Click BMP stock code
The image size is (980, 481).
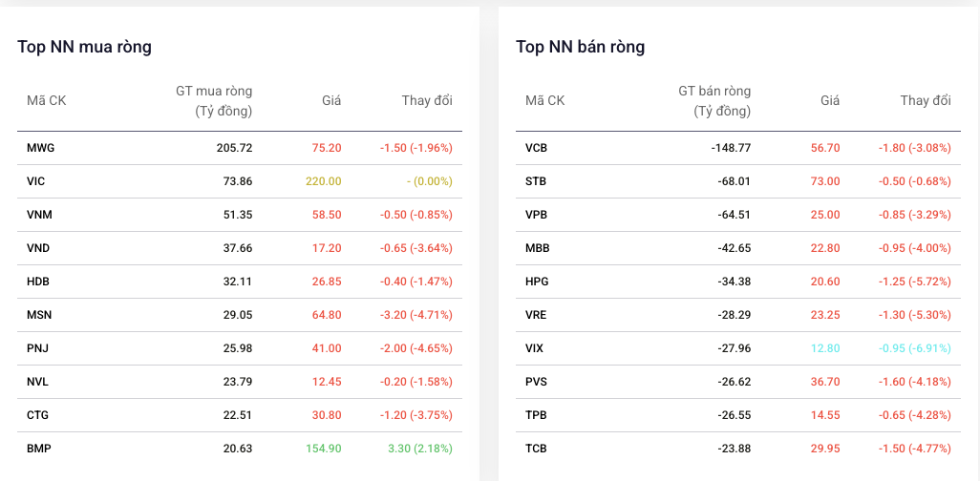click(39, 449)
